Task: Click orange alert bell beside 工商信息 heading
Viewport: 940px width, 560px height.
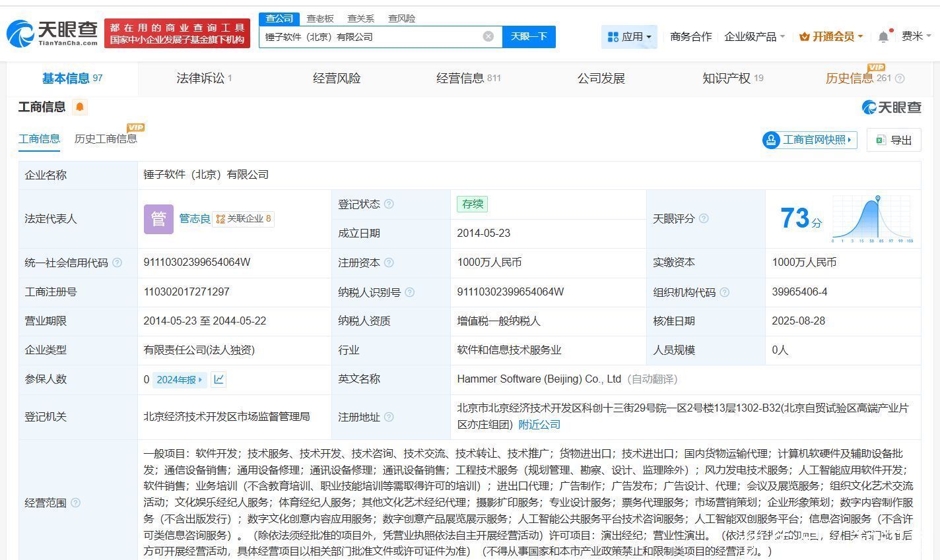Action: 80,107
